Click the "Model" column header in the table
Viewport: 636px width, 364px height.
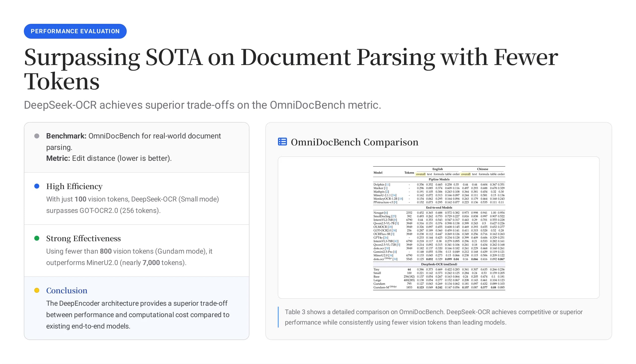click(378, 172)
